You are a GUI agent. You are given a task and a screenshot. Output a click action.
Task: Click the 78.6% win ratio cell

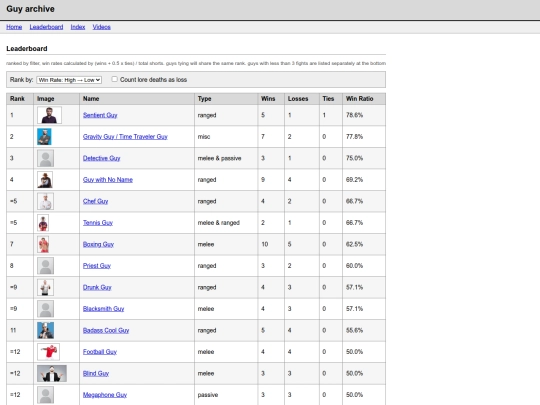(x=364, y=115)
